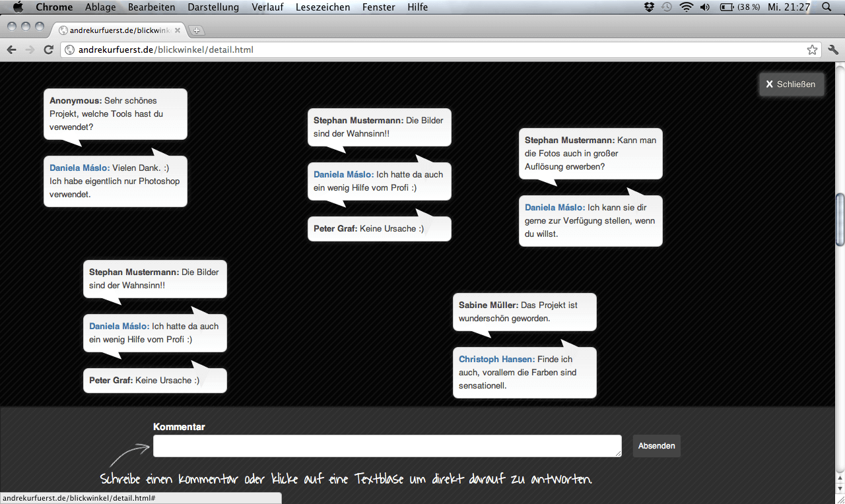Open the Verlauf menu
The height and width of the screenshot is (504, 845).
point(267,7)
